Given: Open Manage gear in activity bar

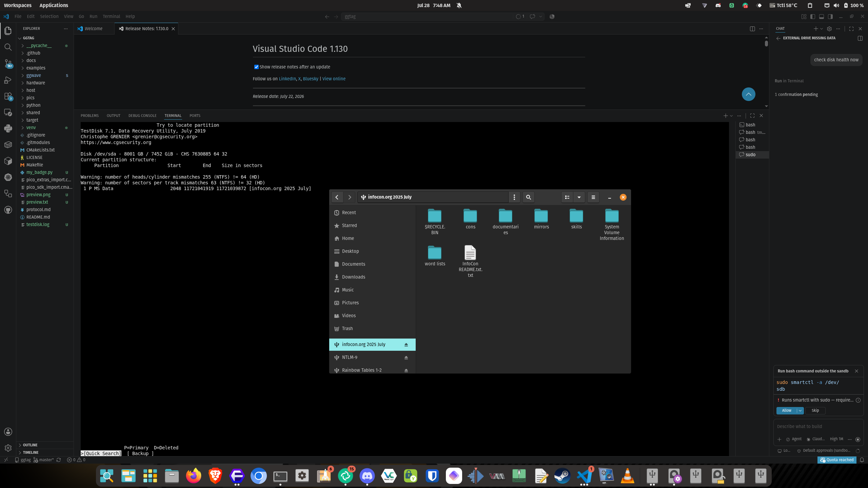Looking at the screenshot, I should tap(8, 448).
